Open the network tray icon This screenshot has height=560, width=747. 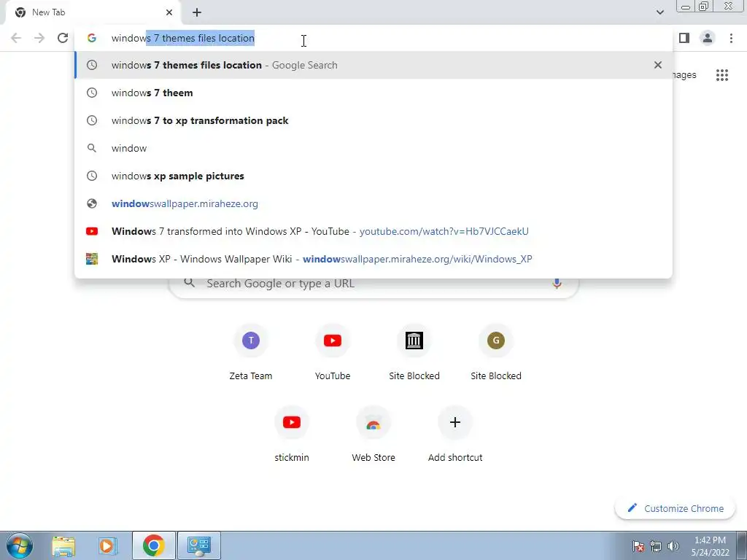(x=656, y=546)
